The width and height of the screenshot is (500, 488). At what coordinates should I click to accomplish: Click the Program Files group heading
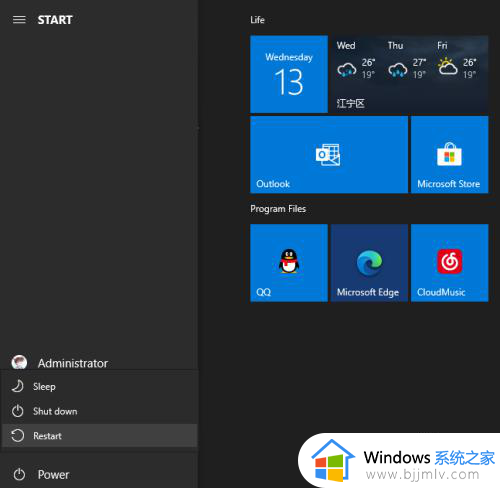pyautogui.click(x=278, y=209)
